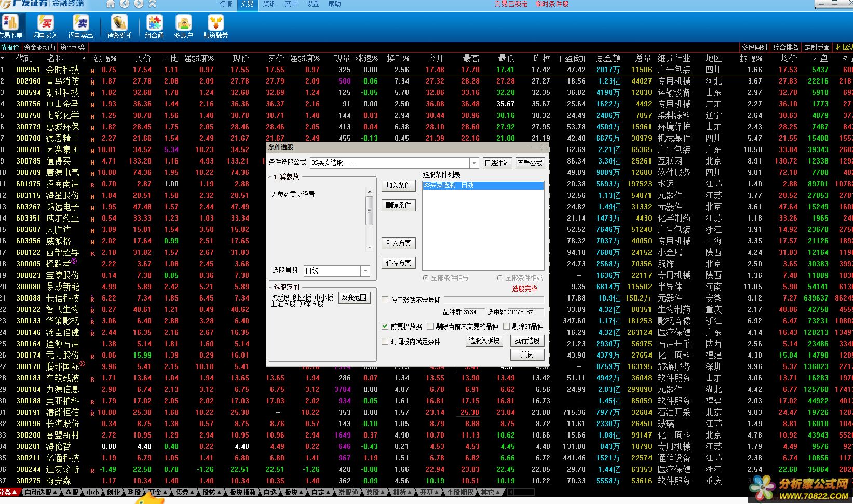Click the 条件选股公式 input field
Viewport: 853px width, 504px height.
pos(390,163)
